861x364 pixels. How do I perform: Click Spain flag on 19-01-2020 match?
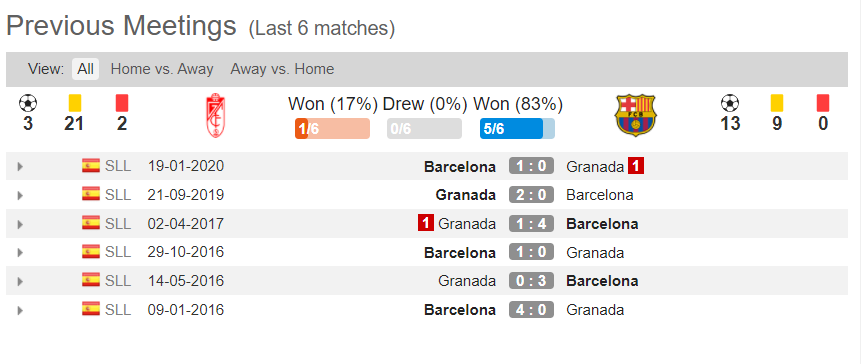pos(91,166)
